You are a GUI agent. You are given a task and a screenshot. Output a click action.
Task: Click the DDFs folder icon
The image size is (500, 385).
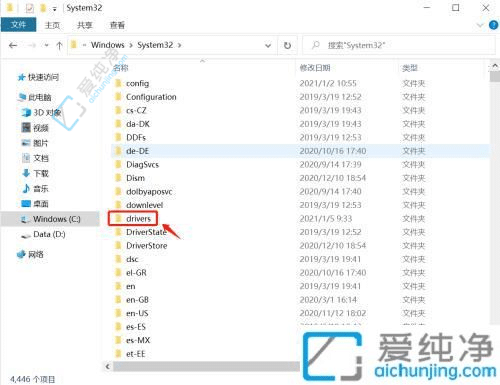point(118,137)
